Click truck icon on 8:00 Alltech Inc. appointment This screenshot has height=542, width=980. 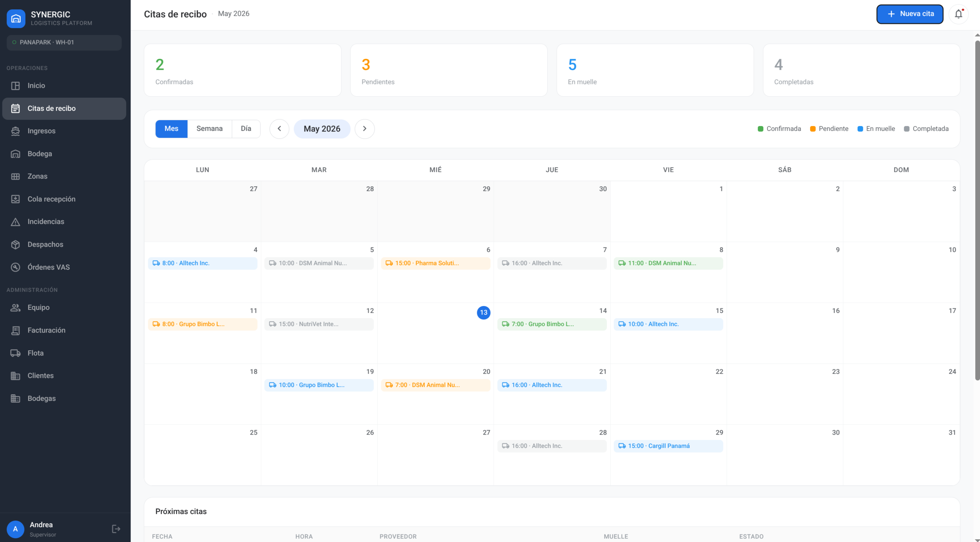156,263
